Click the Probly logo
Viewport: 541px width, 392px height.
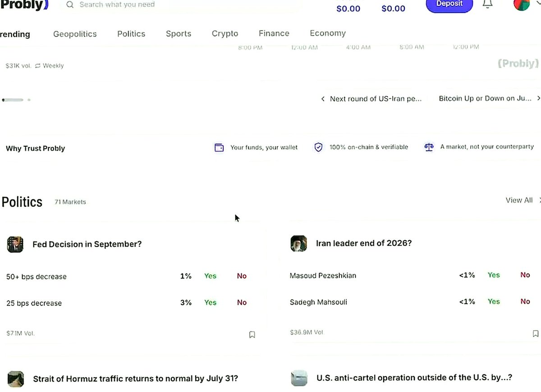click(x=24, y=5)
